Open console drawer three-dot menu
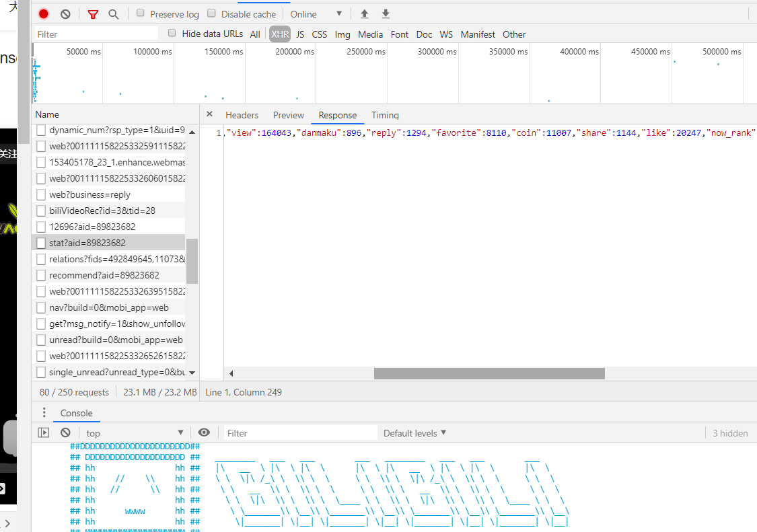This screenshot has height=532, width=757. [44, 413]
